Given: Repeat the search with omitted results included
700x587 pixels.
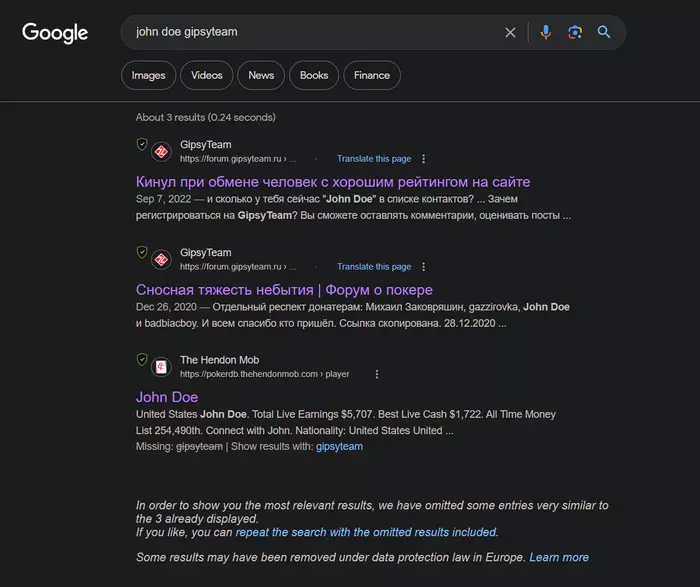Looking at the screenshot, I should click(x=366, y=532).
